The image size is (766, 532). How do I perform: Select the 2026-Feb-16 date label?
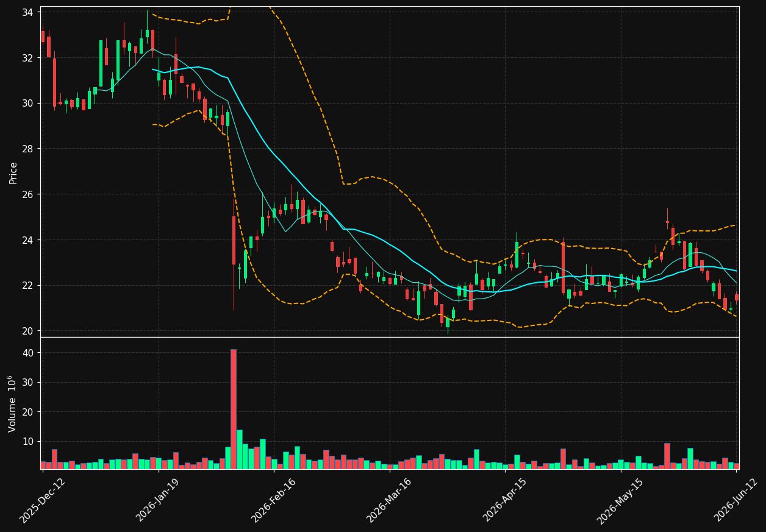274,500
